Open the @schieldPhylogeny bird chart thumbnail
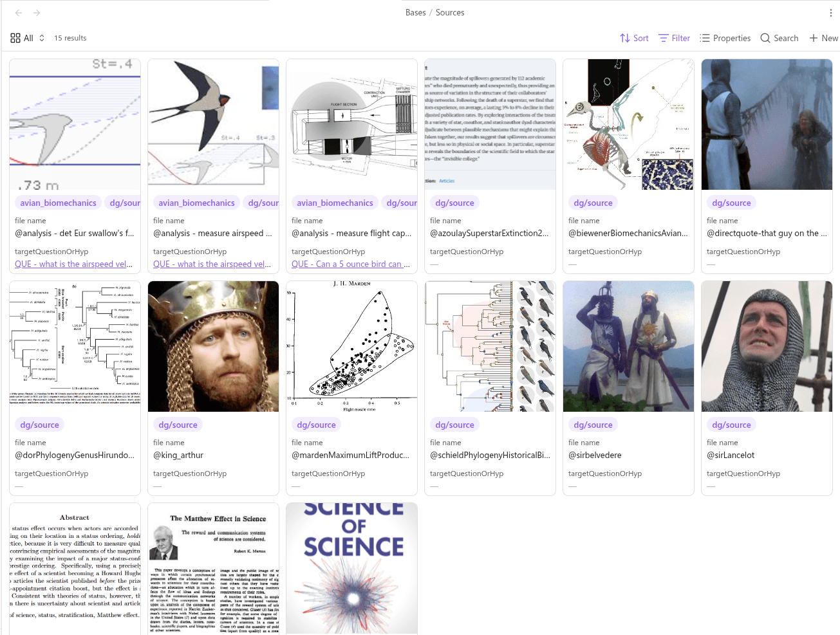Screen dimensions: 840x635 (490, 347)
